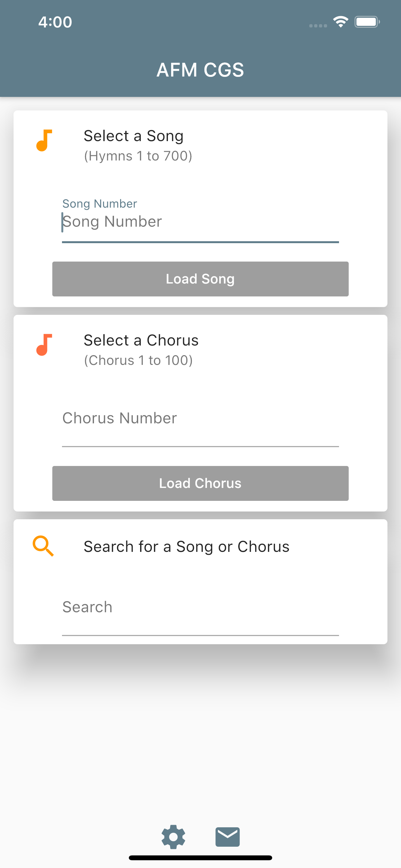The height and width of the screenshot is (868, 401).
Task: Click the Hymns 1 to 700 subtitle
Action: pos(138,156)
